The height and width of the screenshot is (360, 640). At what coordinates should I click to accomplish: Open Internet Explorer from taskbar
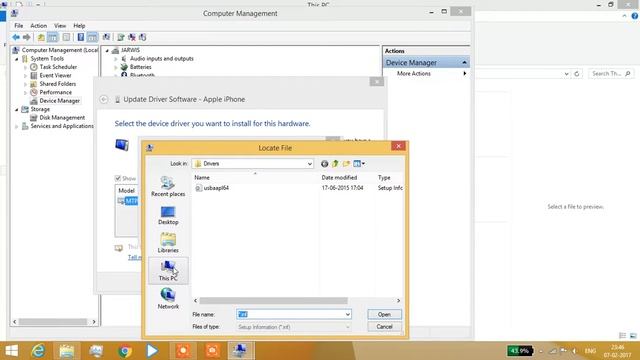point(38,351)
